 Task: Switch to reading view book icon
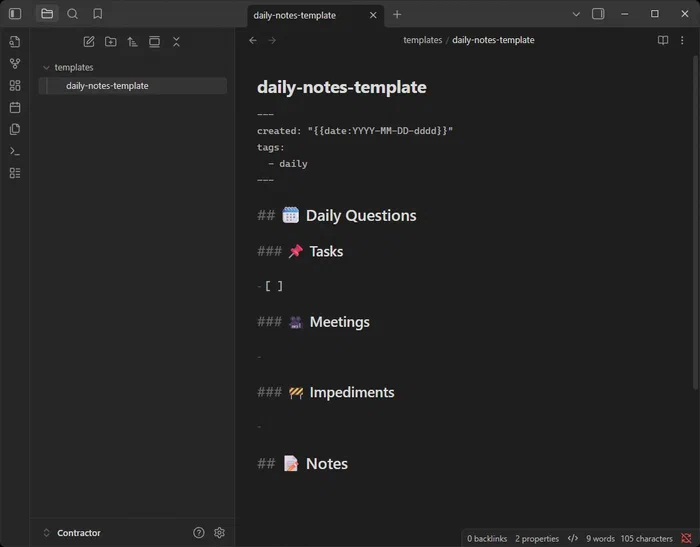(663, 40)
